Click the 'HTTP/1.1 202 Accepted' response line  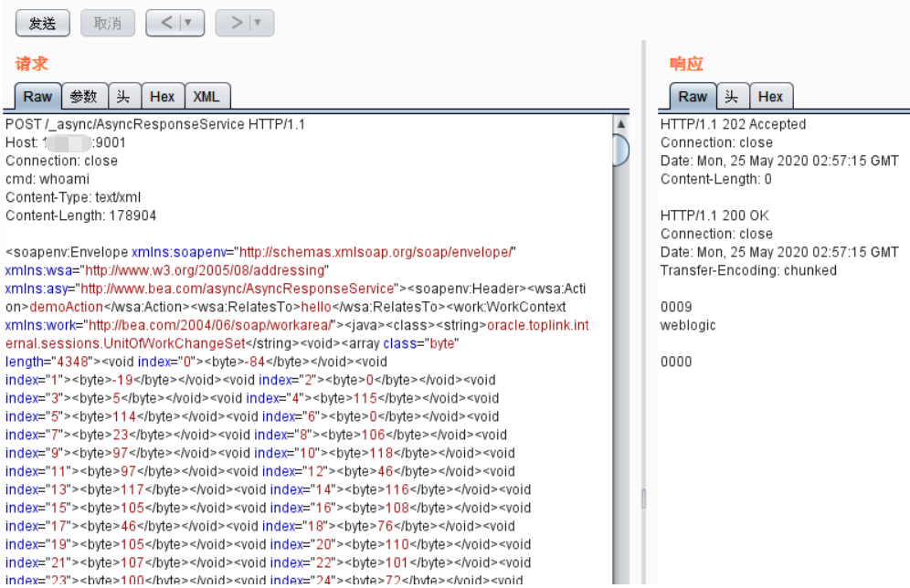pos(733,125)
